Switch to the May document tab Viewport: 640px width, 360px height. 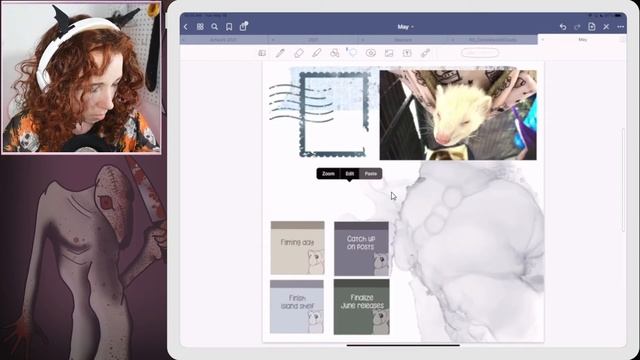(582, 40)
